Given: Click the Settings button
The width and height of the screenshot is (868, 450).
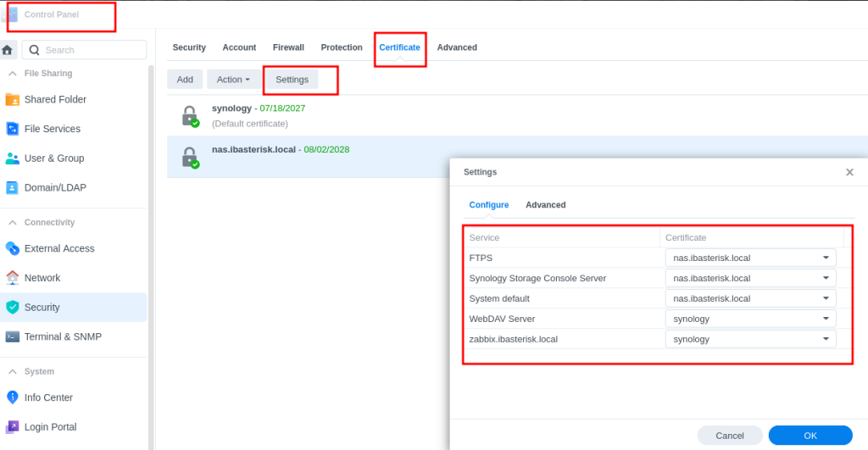Looking at the screenshot, I should 292,80.
